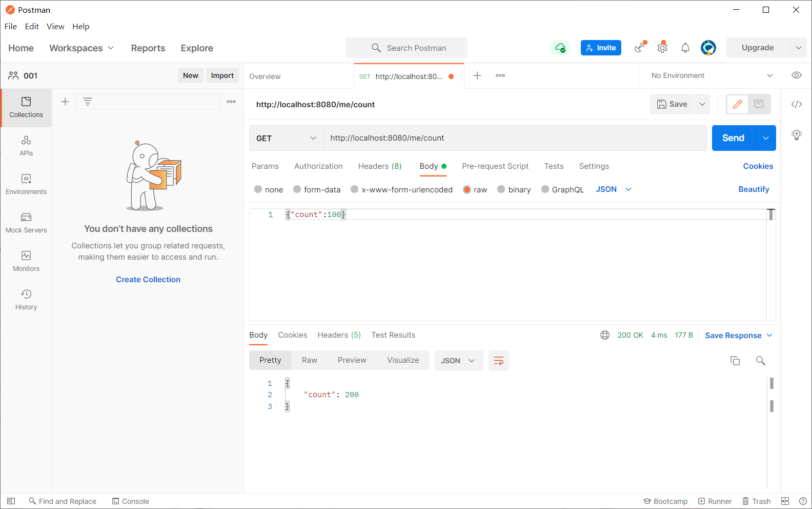This screenshot has width=812, height=509.
Task: Click the network globe icon in response
Action: point(605,335)
